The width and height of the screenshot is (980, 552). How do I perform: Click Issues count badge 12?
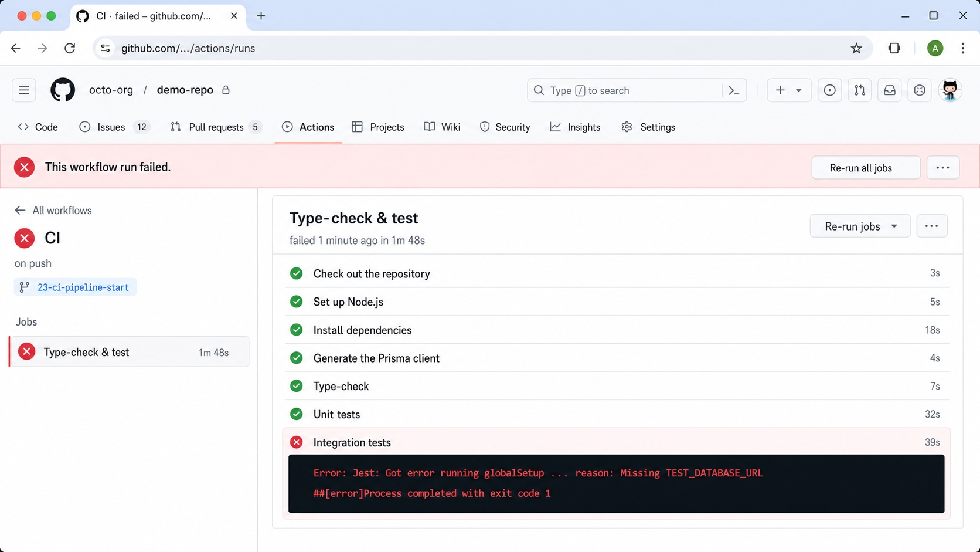[x=142, y=127]
